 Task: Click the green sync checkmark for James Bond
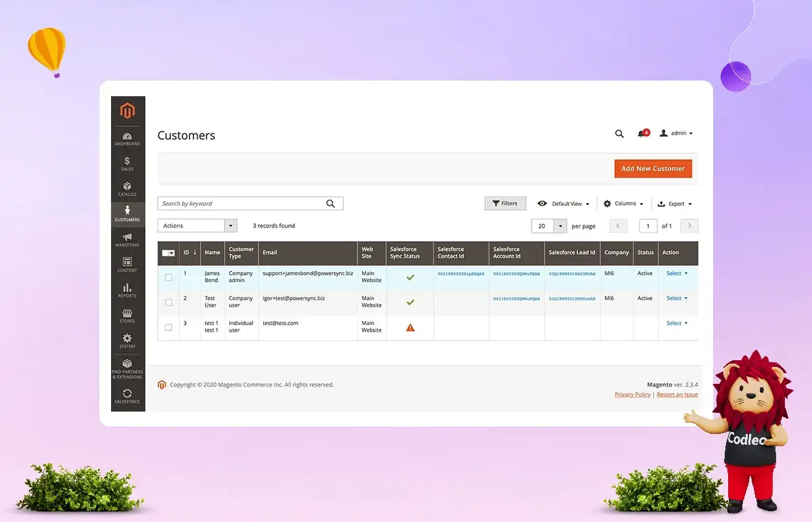point(410,277)
